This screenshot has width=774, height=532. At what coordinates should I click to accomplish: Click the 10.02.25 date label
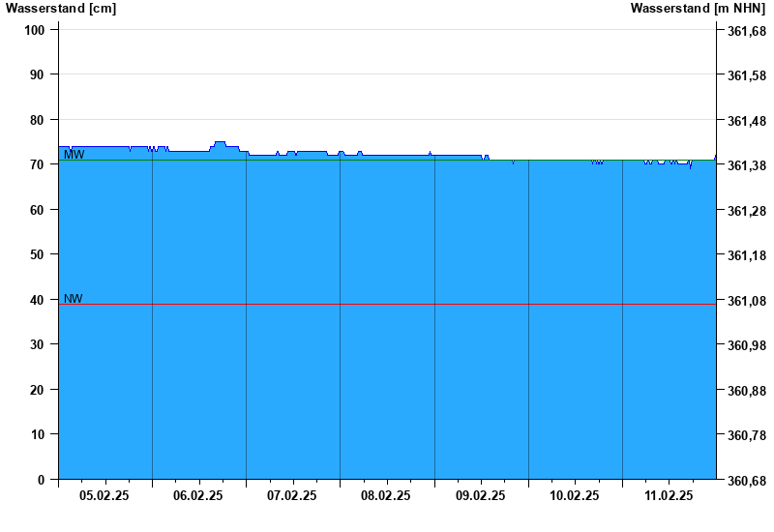tap(575, 495)
